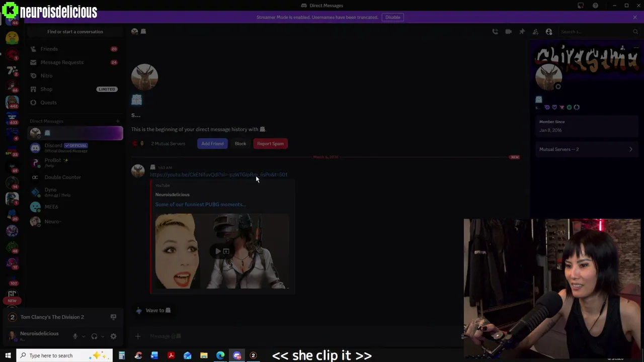Click Add Friend button
Screen dimensions: 644x362
[x=212, y=144]
